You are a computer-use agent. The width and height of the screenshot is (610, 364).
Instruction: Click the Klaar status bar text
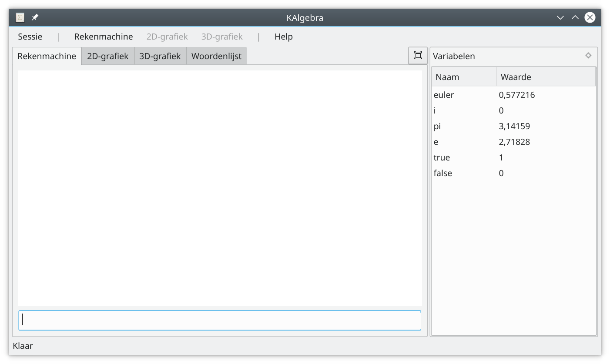pyautogui.click(x=23, y=346)
